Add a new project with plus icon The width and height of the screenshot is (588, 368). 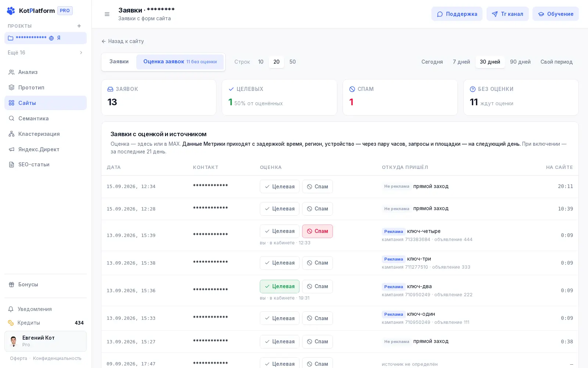click(79, 26)
